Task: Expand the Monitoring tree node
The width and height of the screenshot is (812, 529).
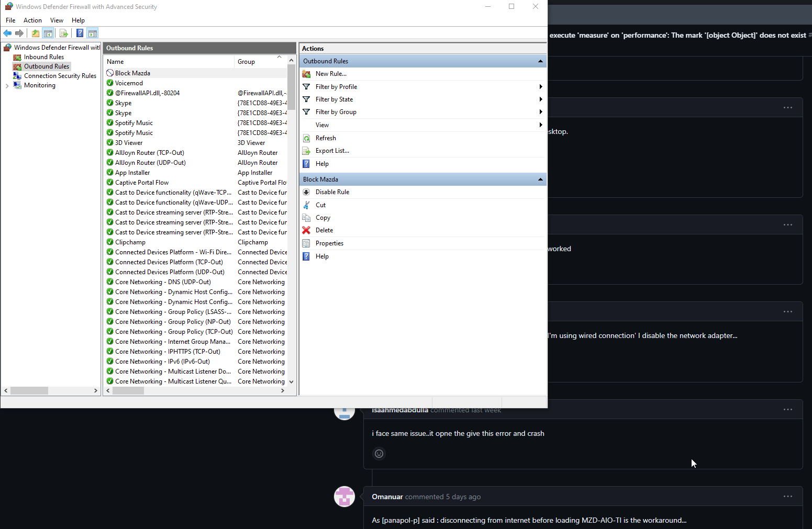Action: tap(7, 86)
